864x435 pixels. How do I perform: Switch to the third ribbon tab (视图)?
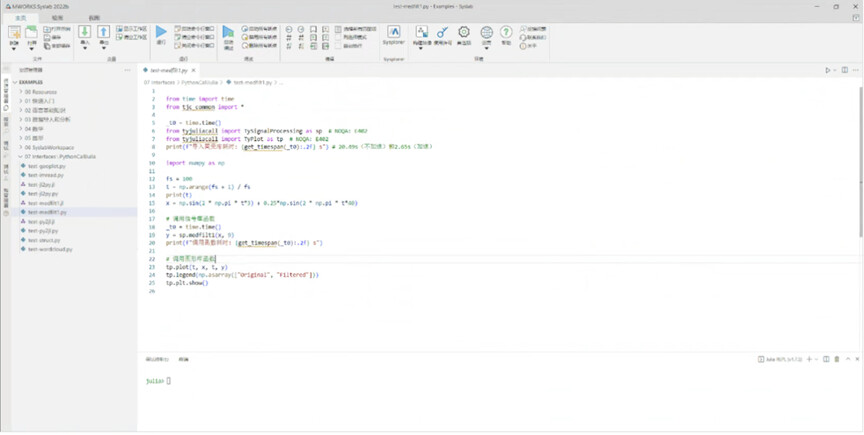94,18
